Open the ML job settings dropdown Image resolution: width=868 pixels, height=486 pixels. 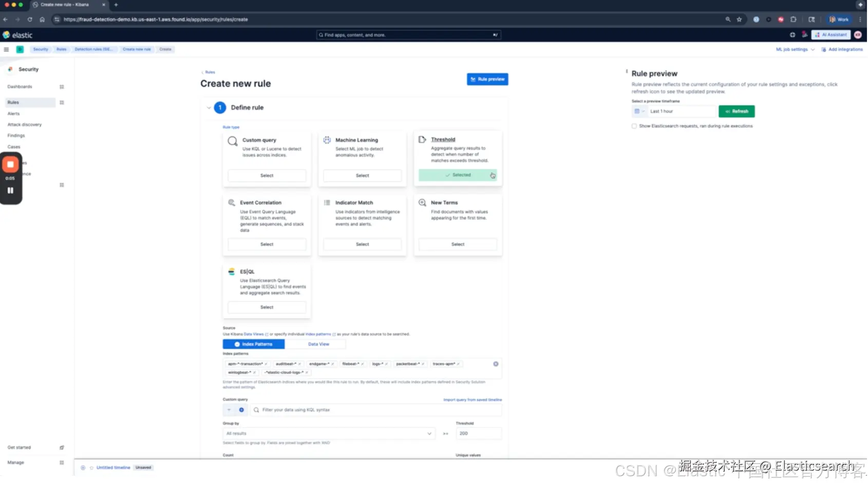pyautogui.click(x=795, y=50)
